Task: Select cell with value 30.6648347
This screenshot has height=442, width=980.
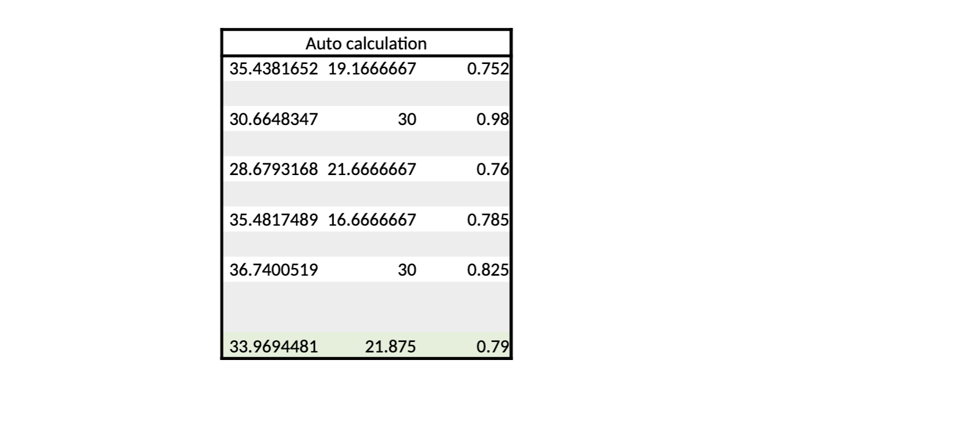Action: pos(273,119)
